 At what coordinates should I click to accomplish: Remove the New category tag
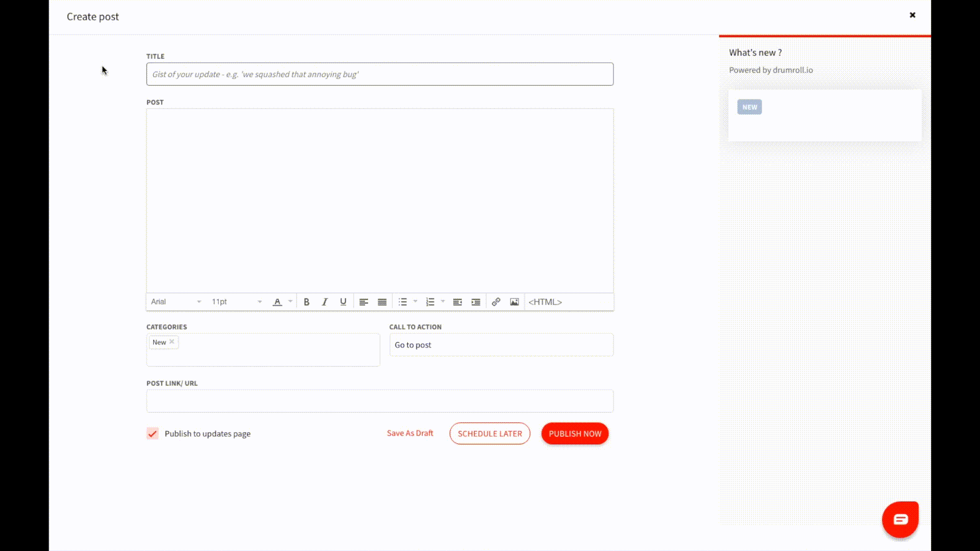[172, 342]
